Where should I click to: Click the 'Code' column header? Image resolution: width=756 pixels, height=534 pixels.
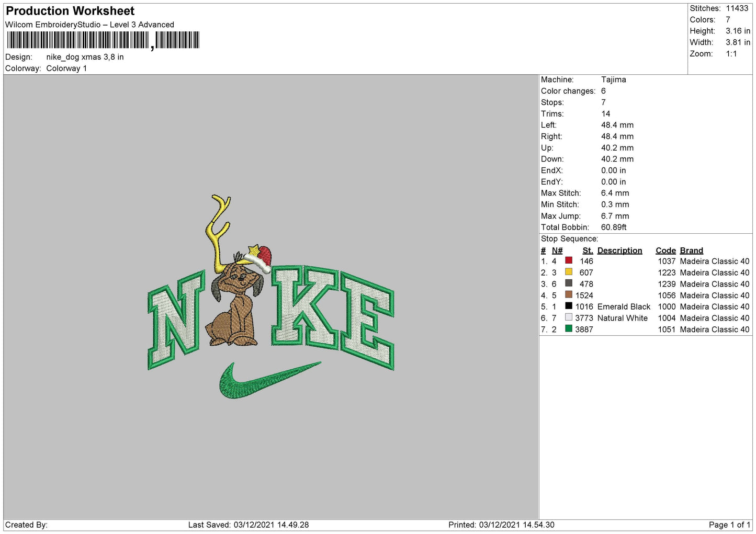click(665, 251)
